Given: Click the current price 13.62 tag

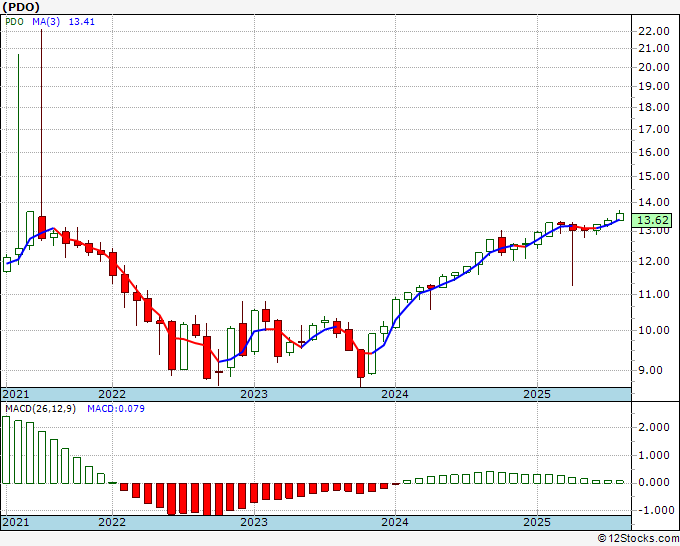Looking at the screenshot, I should point(651,220).
